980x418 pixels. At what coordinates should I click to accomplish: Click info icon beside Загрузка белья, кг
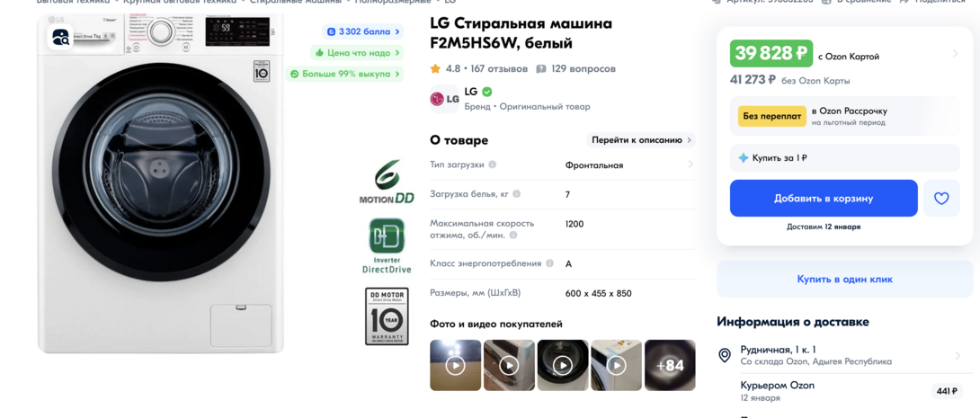pos(516,194)
